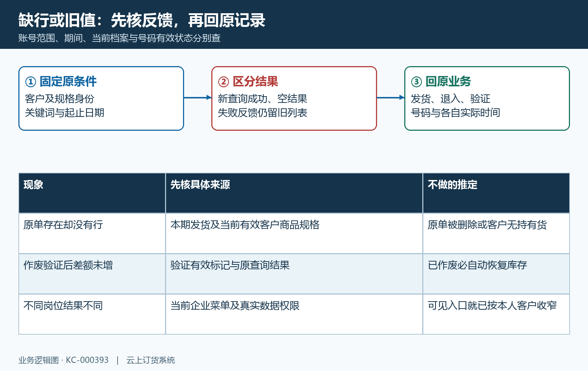The height and width of the screenshot is (371, 588).
Task: Click the line 失败反馈仍留旧列表
Action: pos(262,112)
